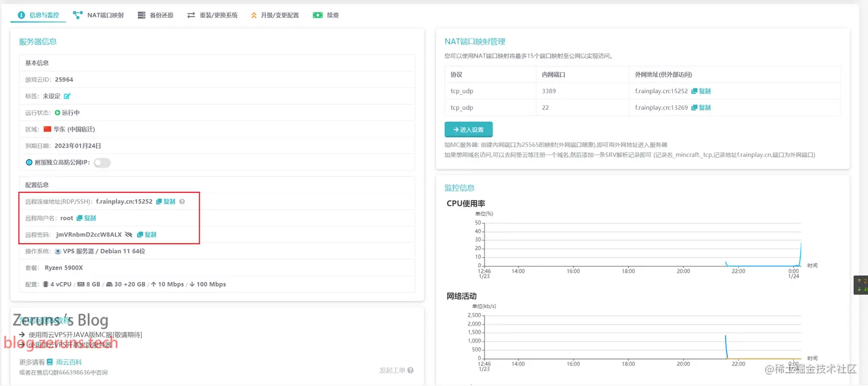Click the expiry date 2023年01月24日

click(x=77, y=146)
